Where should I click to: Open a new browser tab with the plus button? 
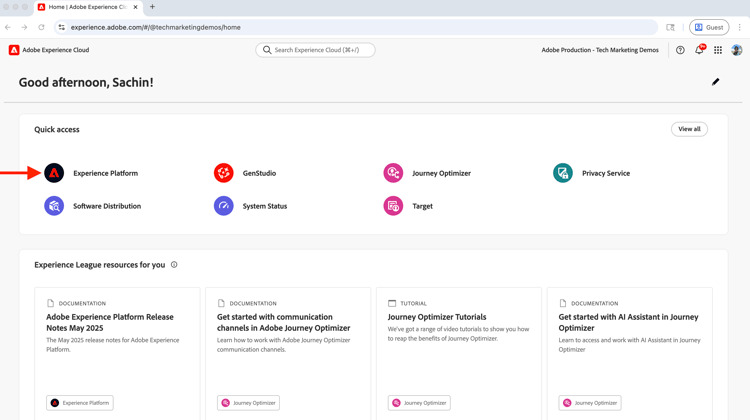click(152, 7)
